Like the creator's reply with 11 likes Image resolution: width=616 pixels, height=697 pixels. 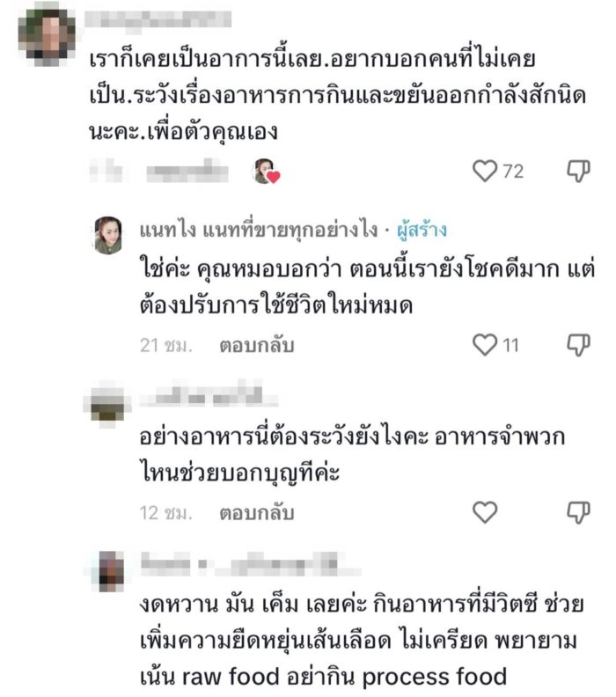(485, 345)
